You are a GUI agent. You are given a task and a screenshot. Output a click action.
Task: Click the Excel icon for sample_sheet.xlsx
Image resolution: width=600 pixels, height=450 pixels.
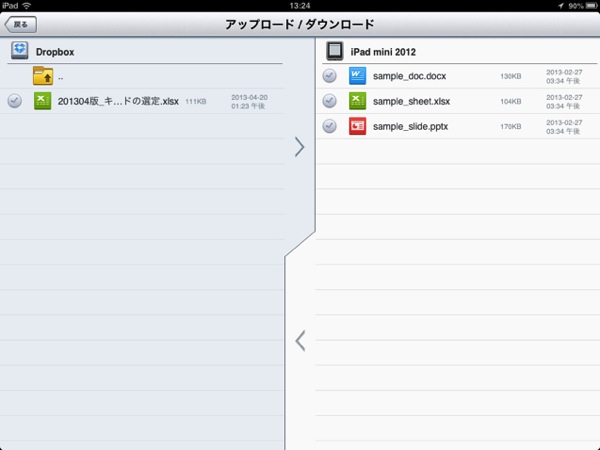pos(357,101)
